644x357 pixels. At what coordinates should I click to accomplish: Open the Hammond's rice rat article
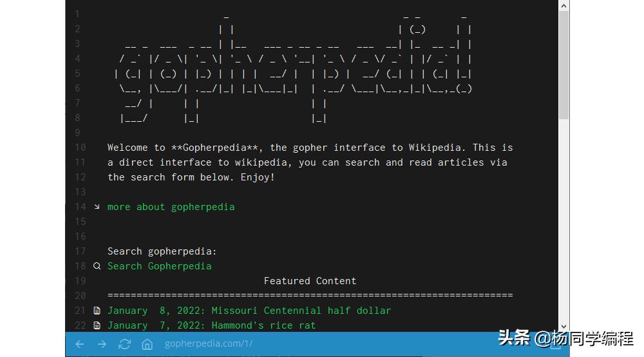tap(211, 325)
